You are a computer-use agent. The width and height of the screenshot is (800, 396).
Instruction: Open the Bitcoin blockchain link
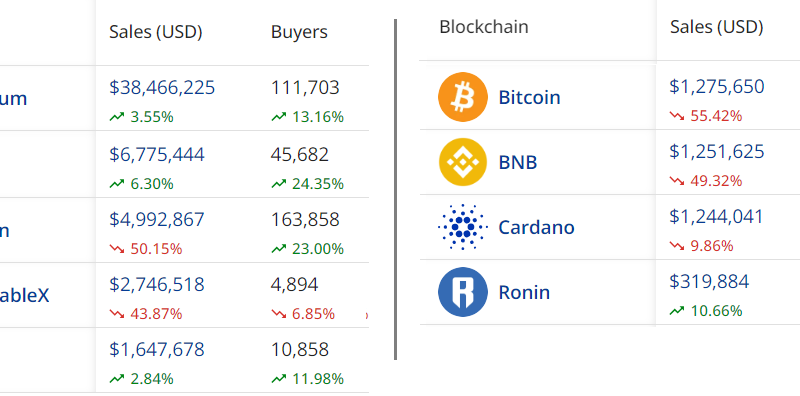529,97
